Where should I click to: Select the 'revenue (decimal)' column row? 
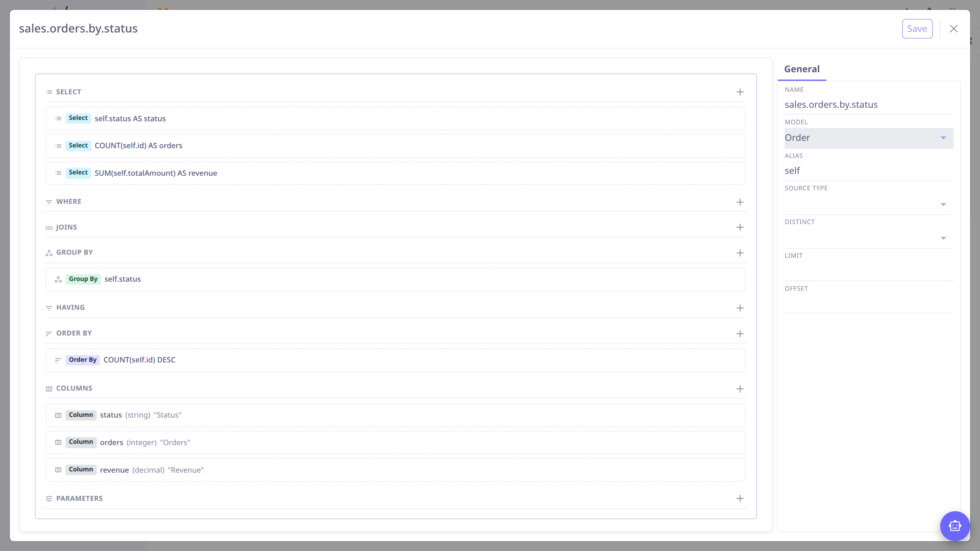click(395, 470)
